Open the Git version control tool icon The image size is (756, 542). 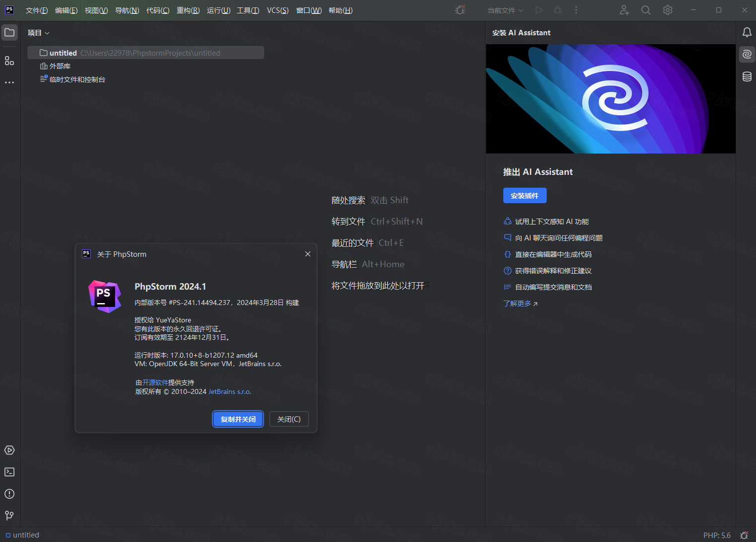pyautogui.click(x=9, y=516)
